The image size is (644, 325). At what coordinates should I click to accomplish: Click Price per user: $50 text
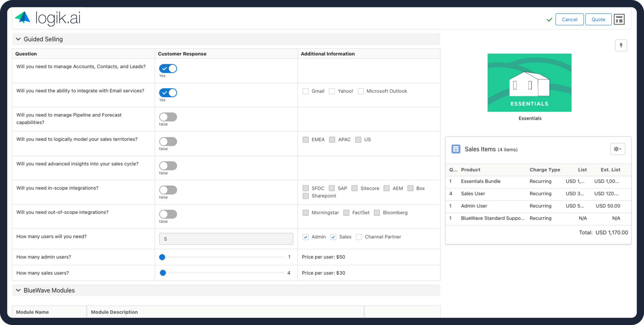pyautogui.click(x=323, y=257)
